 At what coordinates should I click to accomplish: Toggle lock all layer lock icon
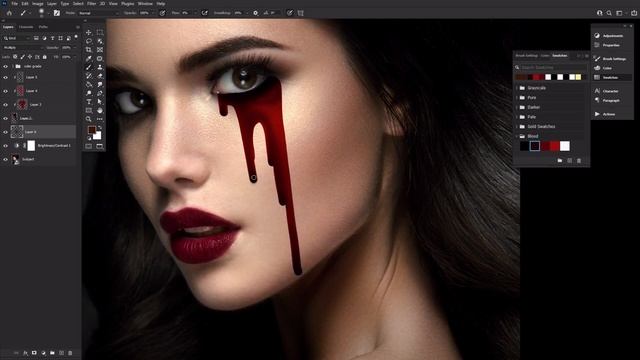click(44, 57)
